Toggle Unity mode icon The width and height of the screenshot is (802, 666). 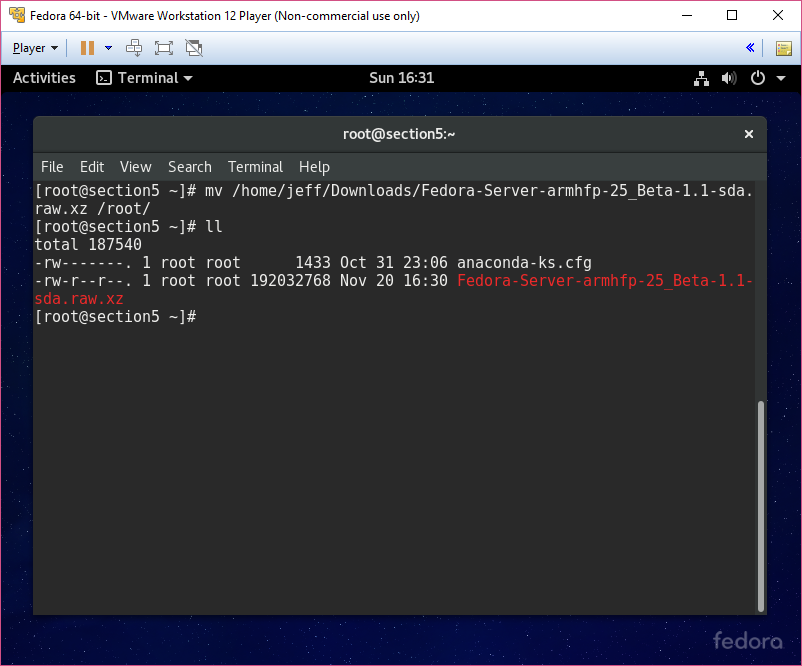194,48
